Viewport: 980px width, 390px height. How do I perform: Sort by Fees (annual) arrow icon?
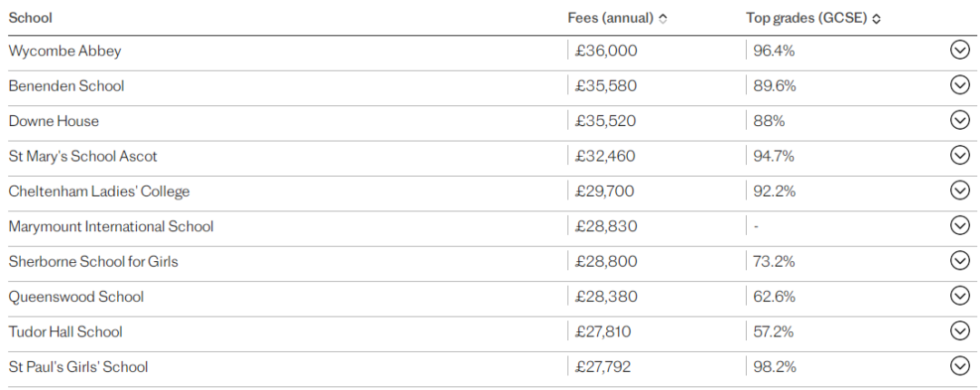pos(663,19)
